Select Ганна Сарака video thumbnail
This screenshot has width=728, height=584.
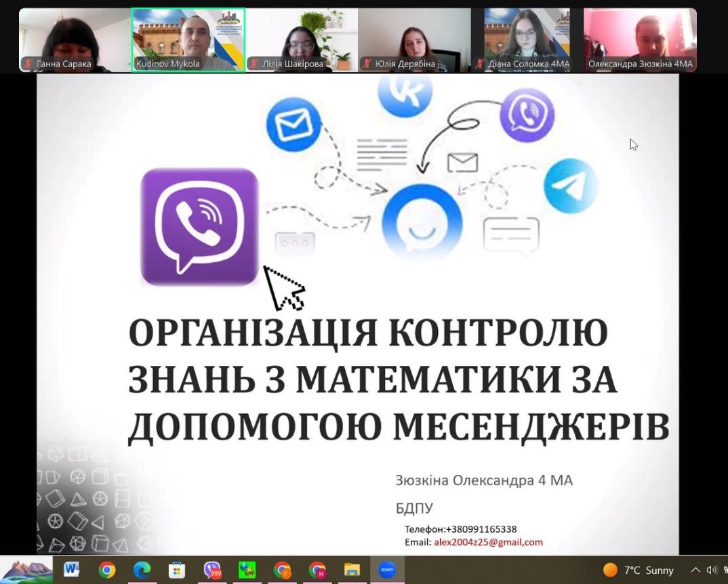click(75, 40)
